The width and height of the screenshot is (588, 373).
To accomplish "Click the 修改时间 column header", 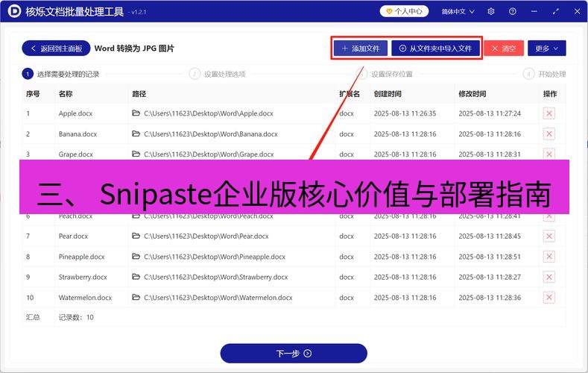I will pos(472,94).
